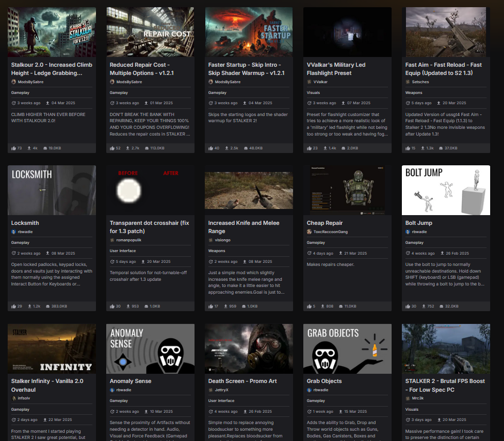Click thumbs-up endorsement icon on Stalkour 2.0 card
The image size is (504, 441).
click(13, 148)
